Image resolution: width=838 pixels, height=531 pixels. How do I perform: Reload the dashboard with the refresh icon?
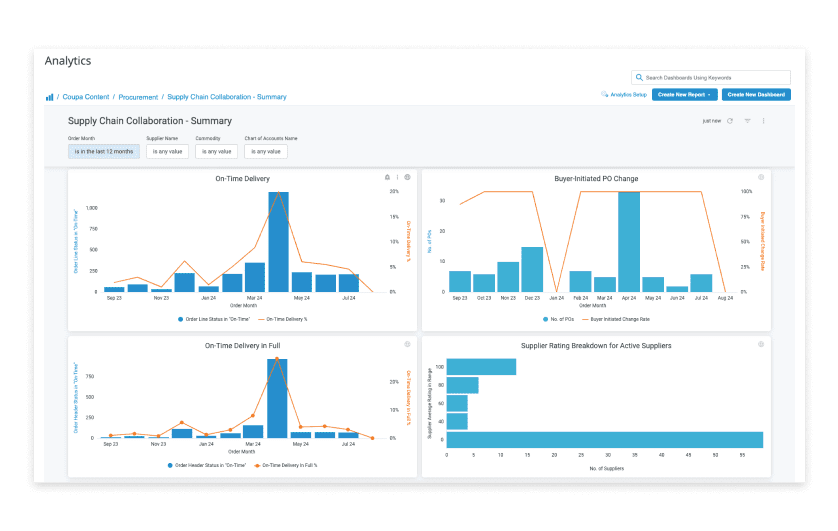pyautogui.click(x=730, y=121)
